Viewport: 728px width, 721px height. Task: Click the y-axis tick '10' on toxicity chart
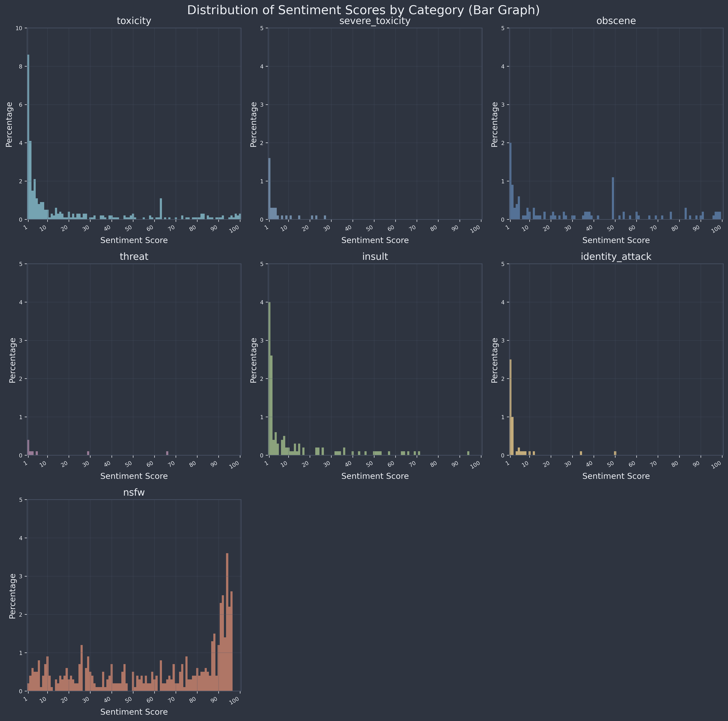click(x=20, y=28)
